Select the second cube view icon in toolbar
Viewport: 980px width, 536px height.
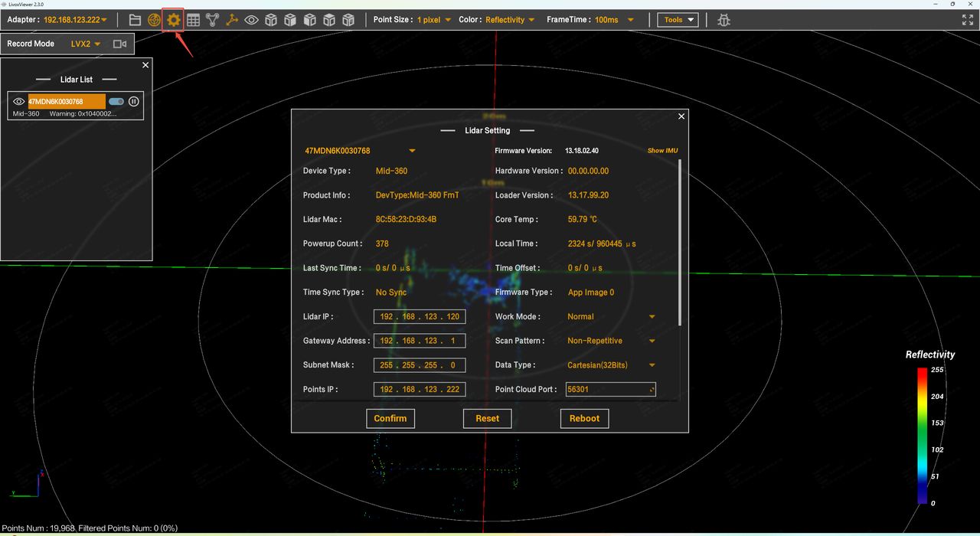click(290, 20)
